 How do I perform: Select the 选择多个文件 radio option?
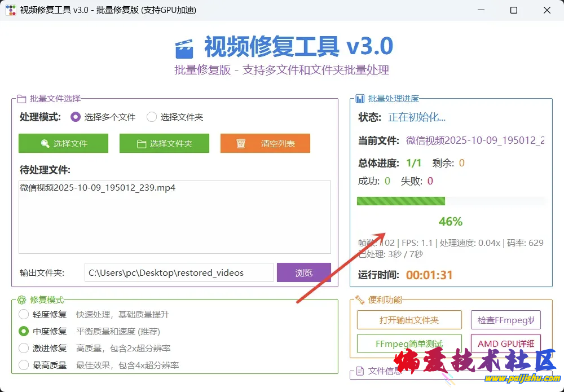pyautogui.click(x=76, y=117)
